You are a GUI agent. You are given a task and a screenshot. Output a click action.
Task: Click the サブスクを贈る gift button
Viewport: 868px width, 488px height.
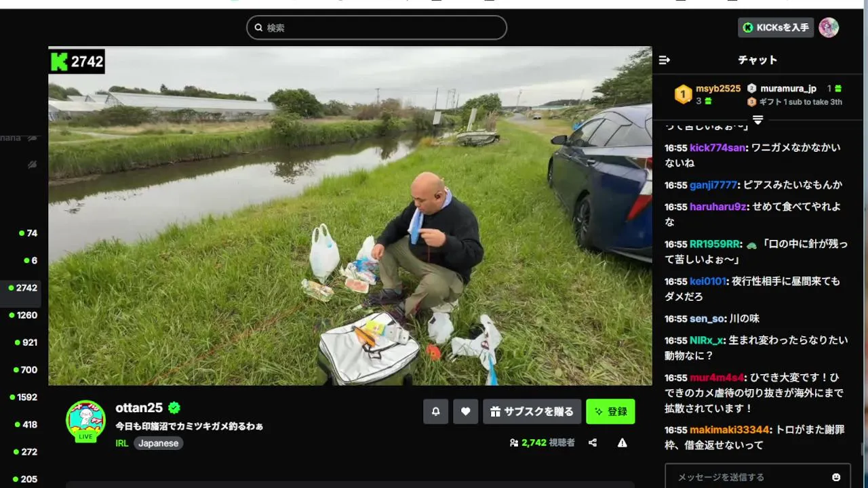[532, 411]
